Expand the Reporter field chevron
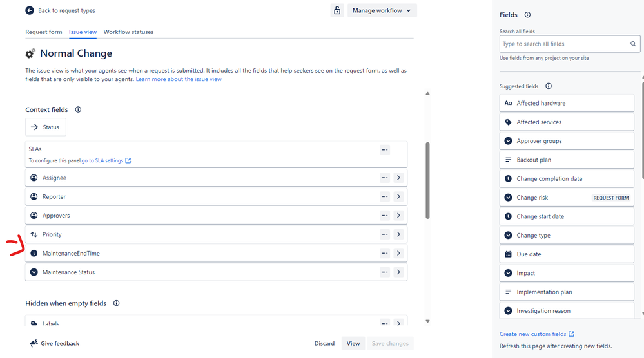 pos(398,196)
